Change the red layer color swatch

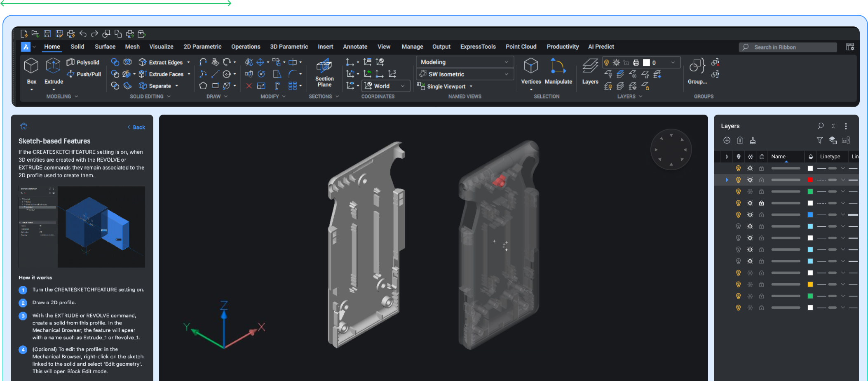coord(810,180)
